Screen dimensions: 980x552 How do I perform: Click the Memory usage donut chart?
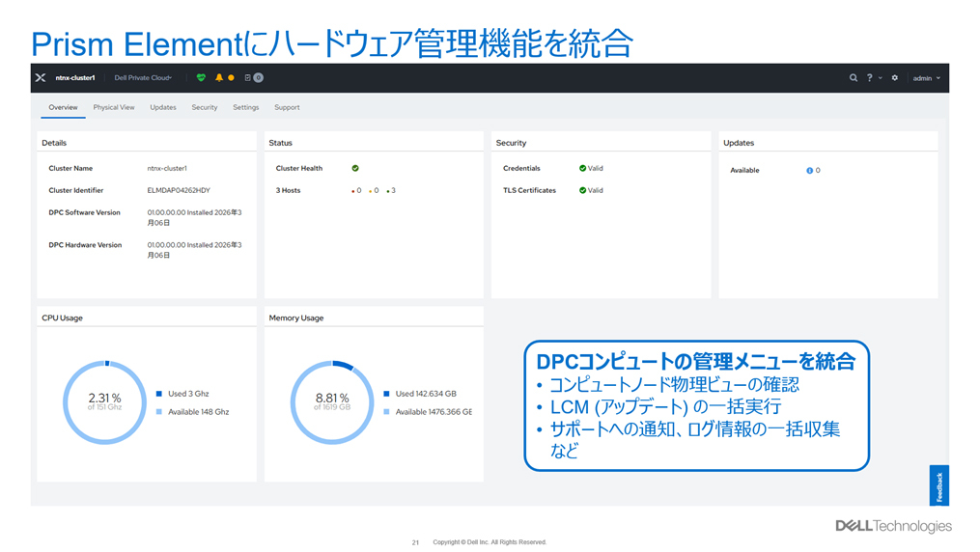click(332, 402)
